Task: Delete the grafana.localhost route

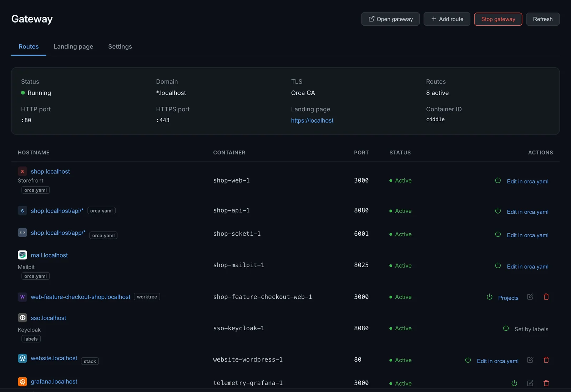Action: [x=546, y=383]
